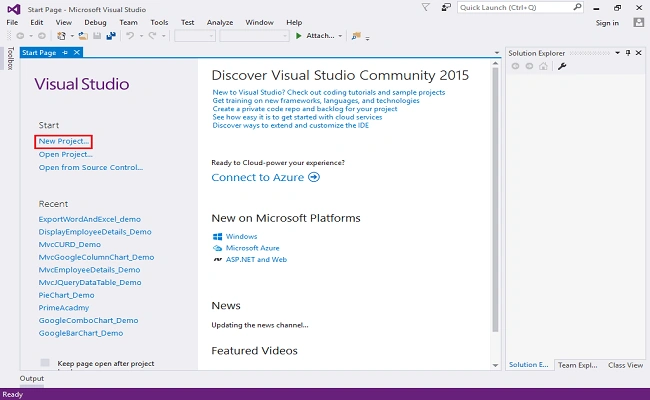Click the Open File folder icon
The height and width of the screenshot is (400, 650).
pyautogui.click(x=83, y=36)
